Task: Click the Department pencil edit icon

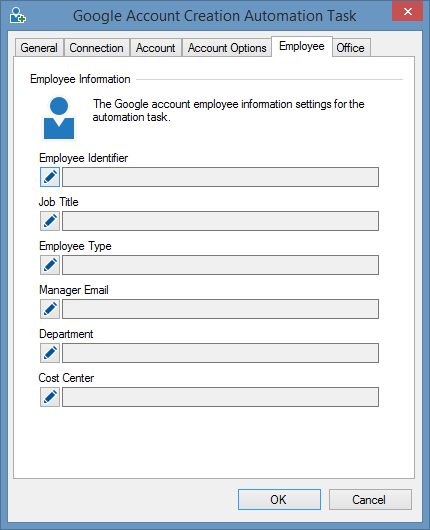Action: [x=50, y=353]
